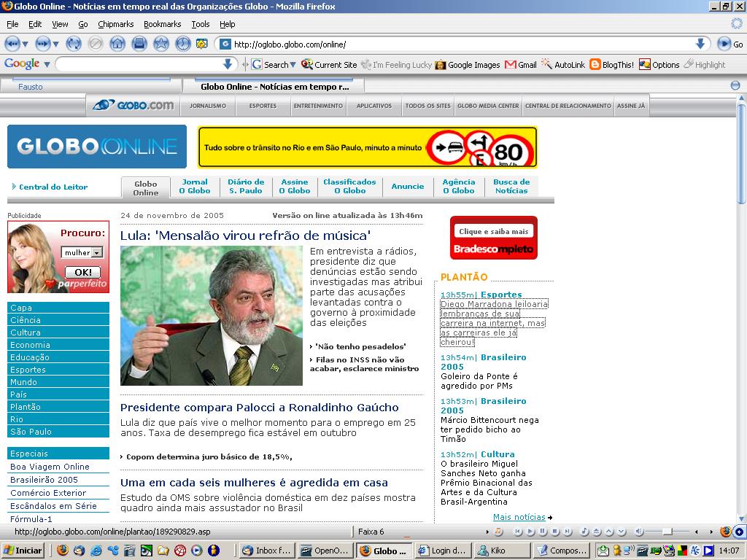This screenshot has width=747, height=560.
Task: Open the Bookmarks menu
Action: [x=162, y=24]
